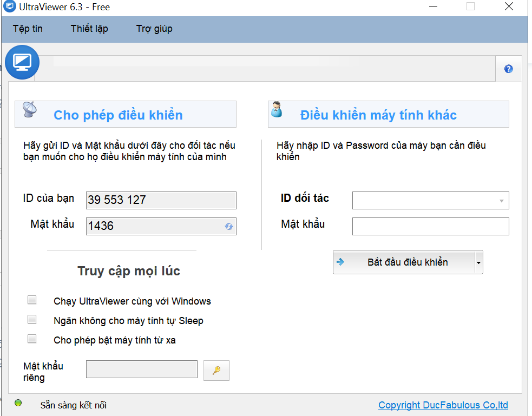Click the partner Mật khẩu input field

(x=431, y=226)
